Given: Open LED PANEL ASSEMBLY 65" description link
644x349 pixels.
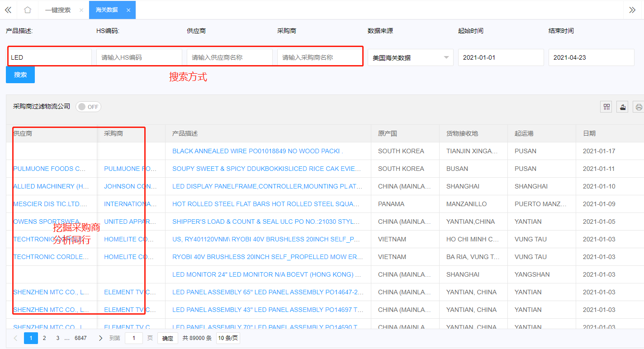Looking at the screenshot, I should point(268,292).
